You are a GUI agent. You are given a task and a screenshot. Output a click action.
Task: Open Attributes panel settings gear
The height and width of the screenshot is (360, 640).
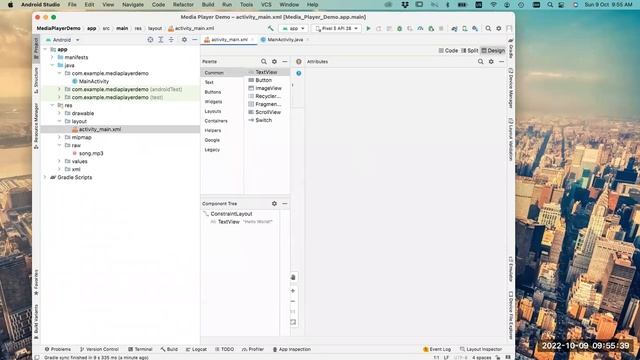point(491,62)
